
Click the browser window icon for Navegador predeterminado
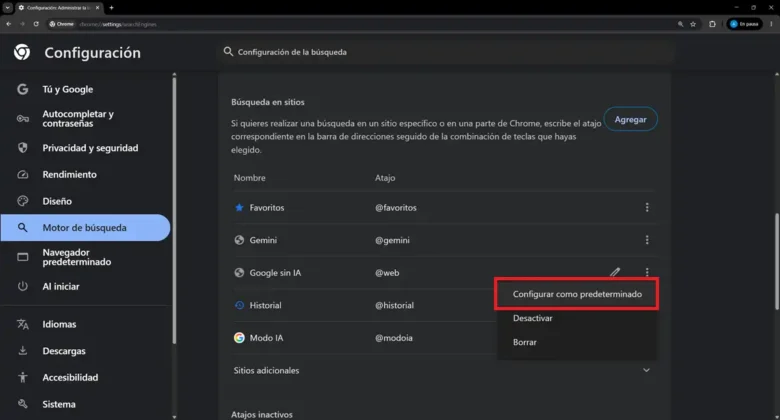click(22, 257)
